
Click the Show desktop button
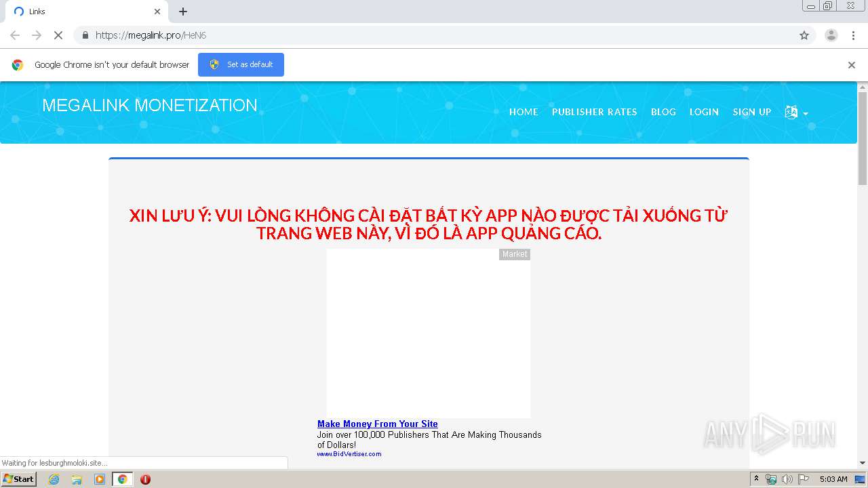861,479
